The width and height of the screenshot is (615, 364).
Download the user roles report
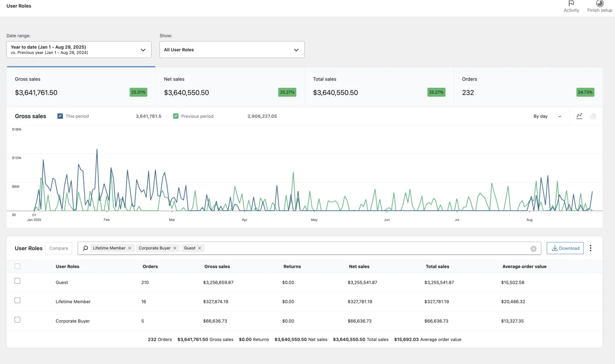565,248
